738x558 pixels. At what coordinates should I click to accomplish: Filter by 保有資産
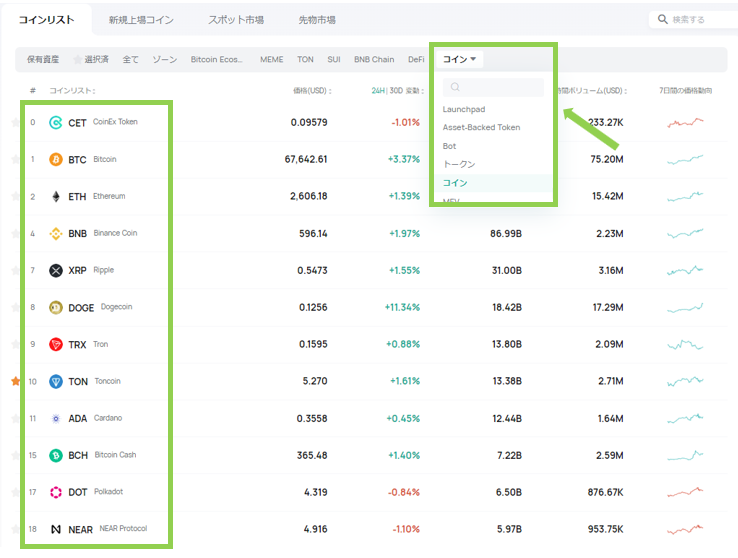click(x=43, y=59)
